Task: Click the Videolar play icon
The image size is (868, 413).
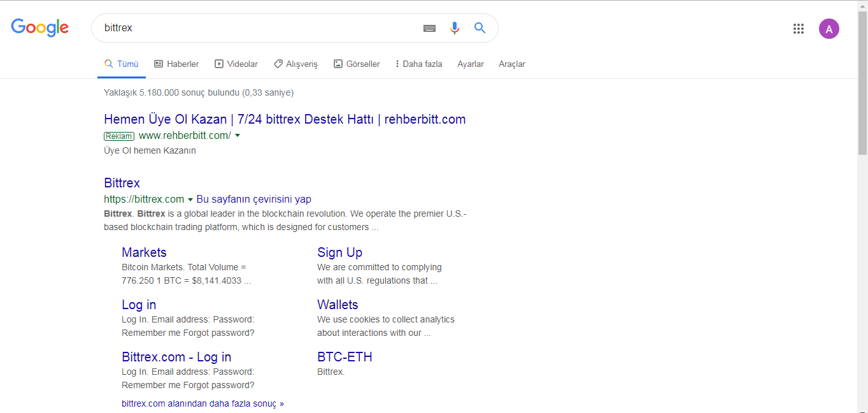Action: click(x=219, y=64)
